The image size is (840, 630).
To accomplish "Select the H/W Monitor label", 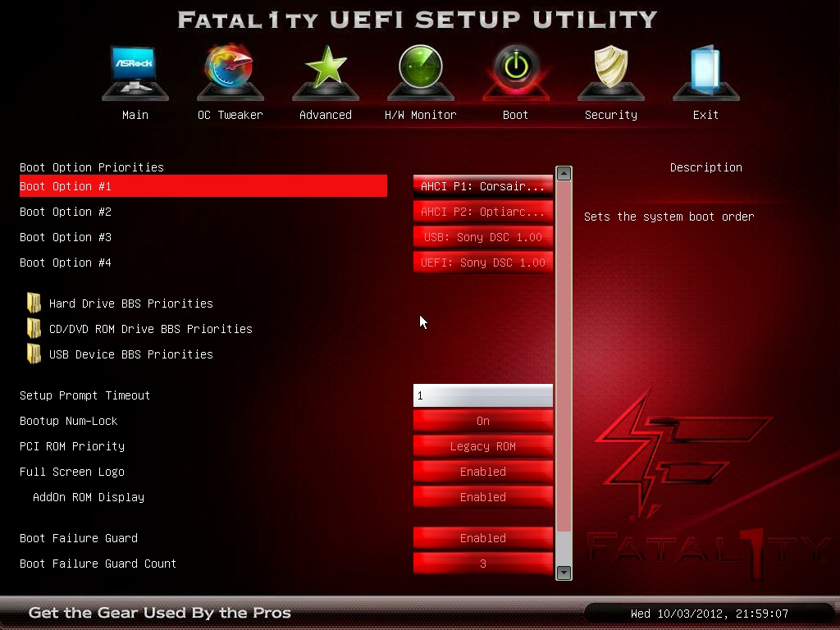I will tap(421, 115).
